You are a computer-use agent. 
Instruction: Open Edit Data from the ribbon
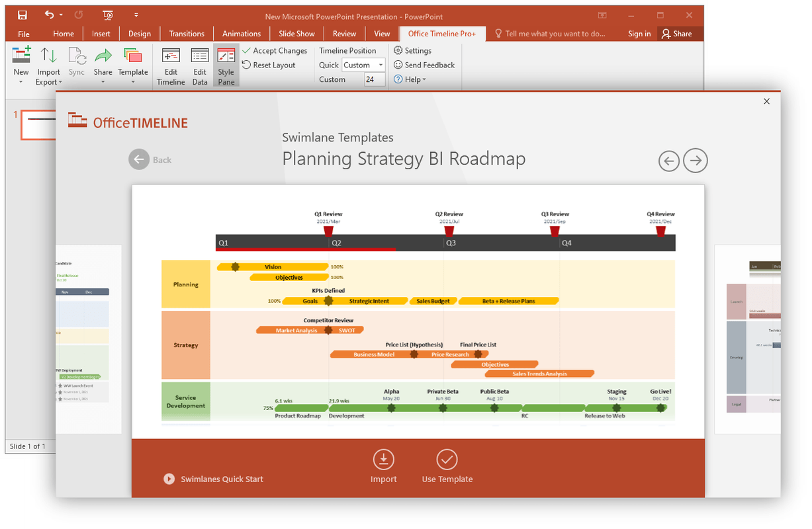[200, 66]
